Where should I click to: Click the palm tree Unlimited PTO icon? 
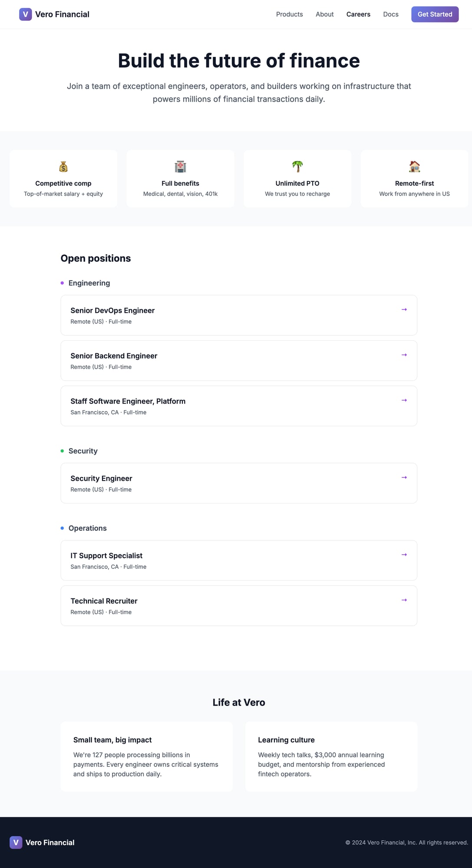(297, 167)
